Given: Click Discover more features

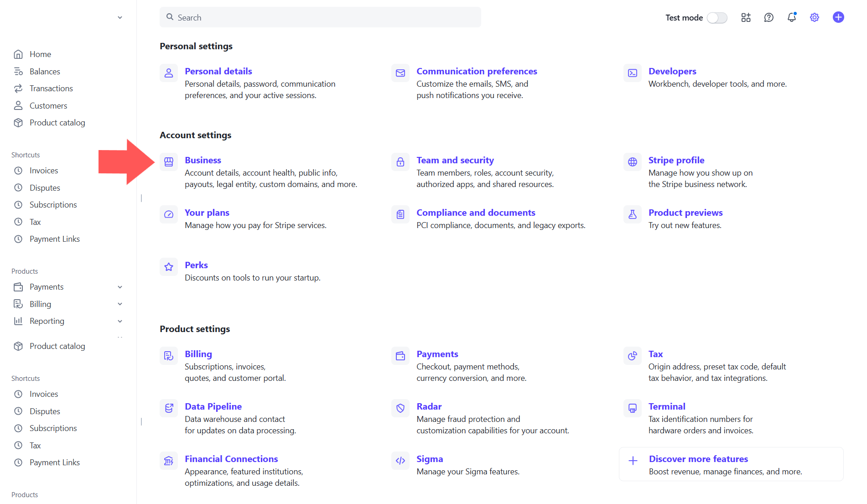Looking at the screenshot, I should coord(698,459).
